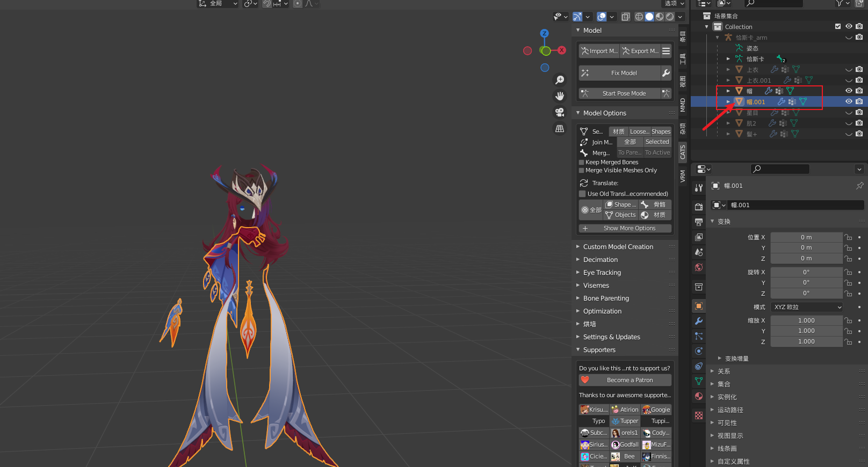This screenshot has width=868, height=467.
Task: Select the Tool properties tab icon
Action: point(698,188)
